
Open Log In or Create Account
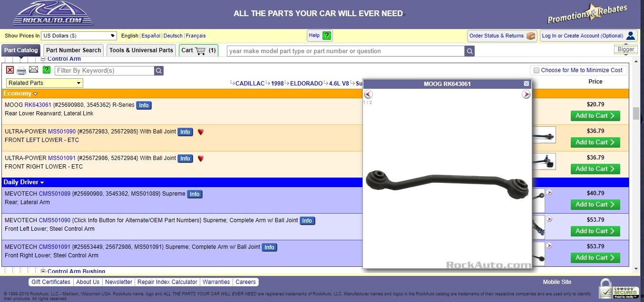tap(588, 36)
